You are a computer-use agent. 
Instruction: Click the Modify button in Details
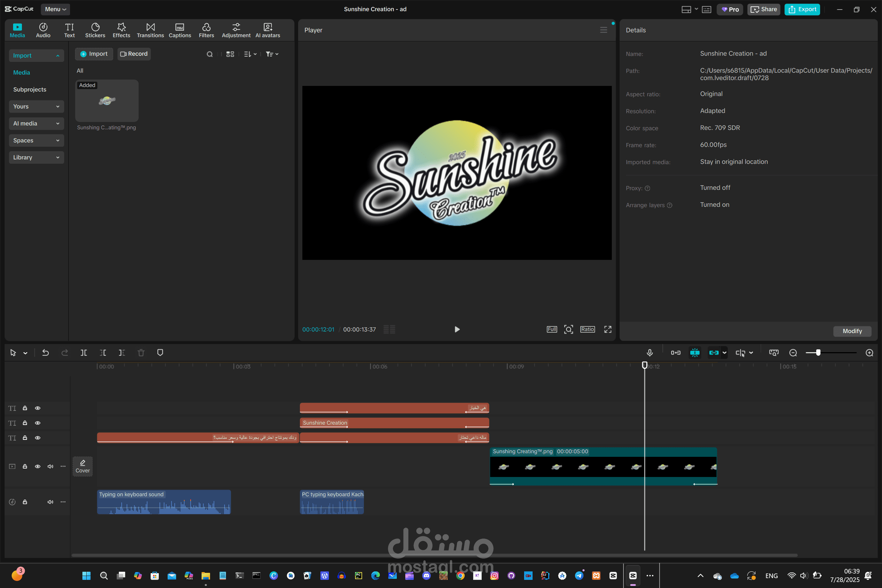coord(852,331)
